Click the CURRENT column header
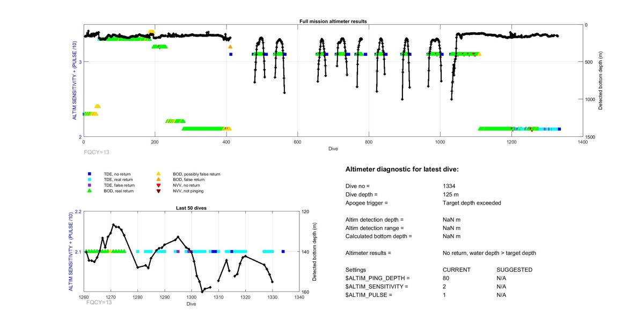 click(x=456, y=269)
